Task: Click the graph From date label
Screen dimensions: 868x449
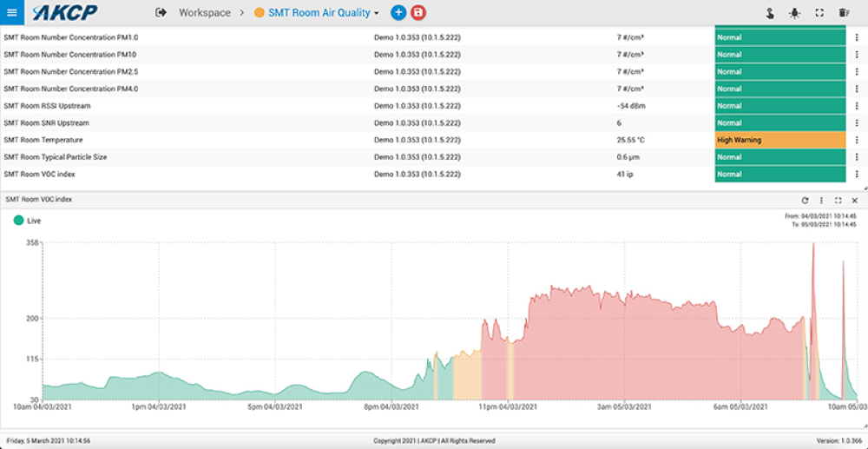Action: click(x=821, y=216)
